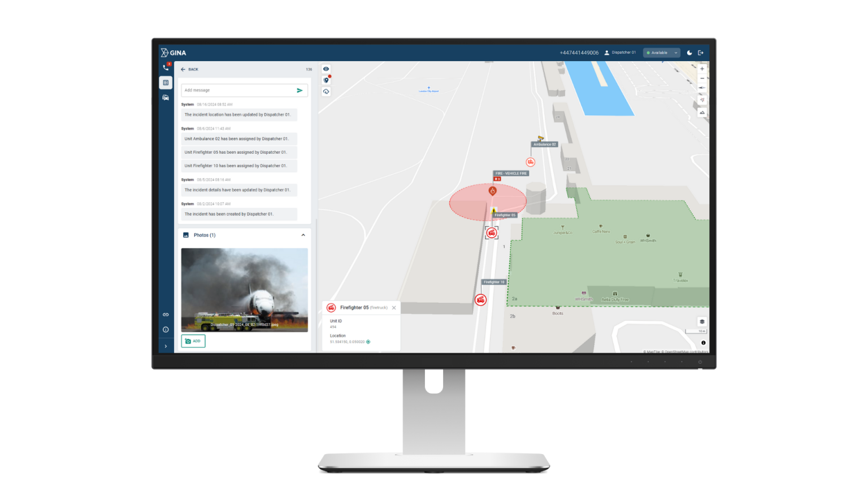This screenshot has height=488, width=868.
Task: Log out via the exit icon top right
Action: pos(700,52)
